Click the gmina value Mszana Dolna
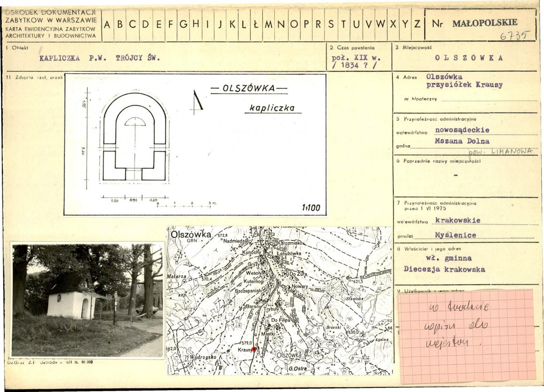The image size is (544, 392). point(462,141)
